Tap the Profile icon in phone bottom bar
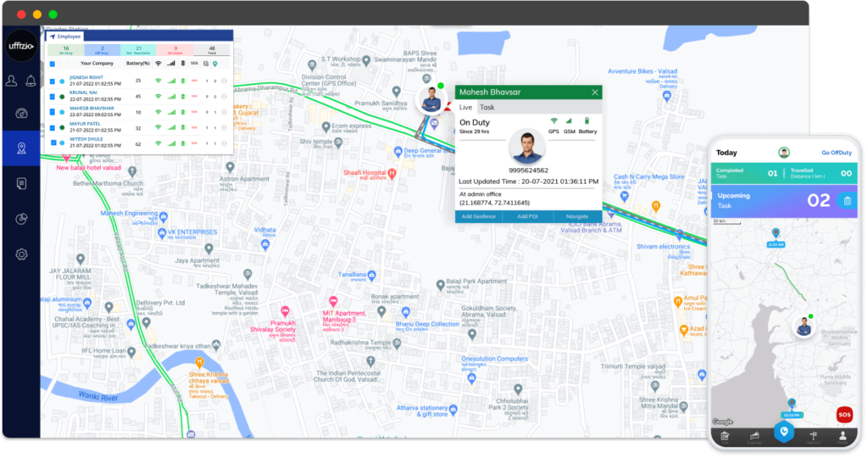The width and height of the screenshot is (868, 458). pyautogui.click(x=843, y=438)
